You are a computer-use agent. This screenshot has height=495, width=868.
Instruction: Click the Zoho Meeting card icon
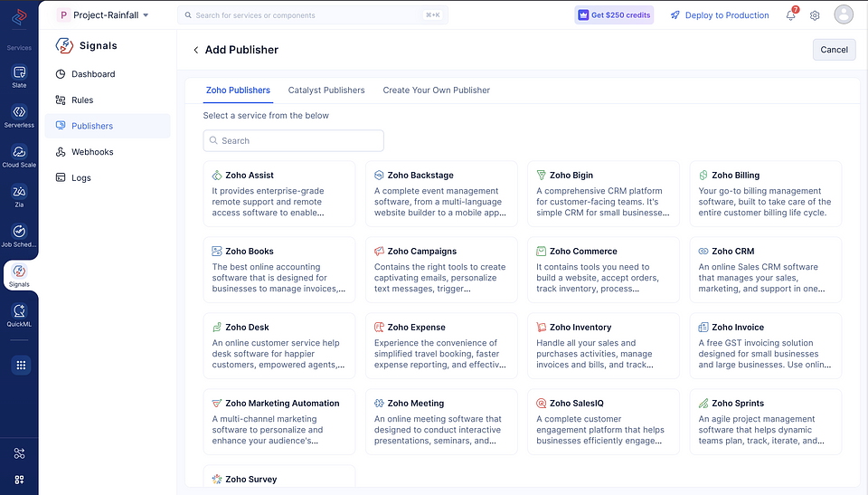379,403
